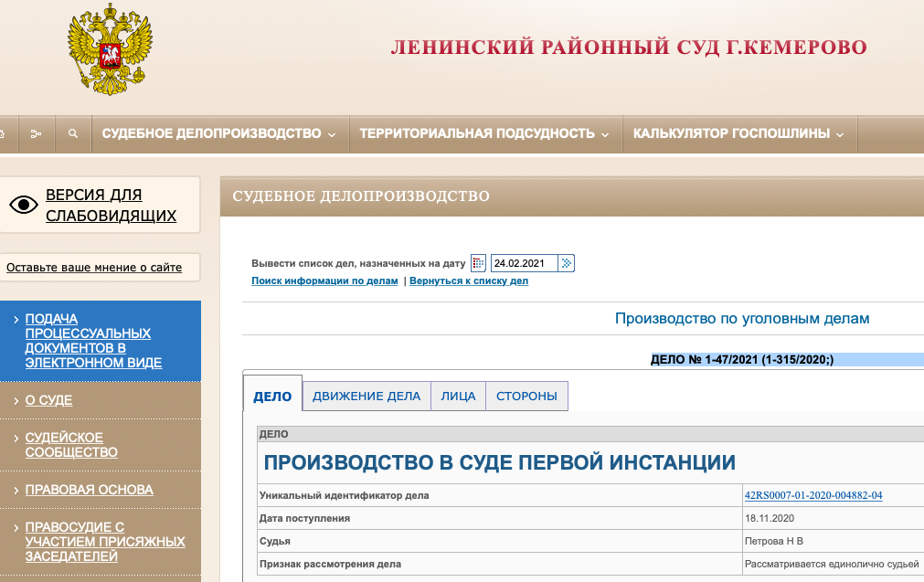Open the О суде sidebar section
The height and width of the screenshot is (582, 924).
(x=48, y=400)
